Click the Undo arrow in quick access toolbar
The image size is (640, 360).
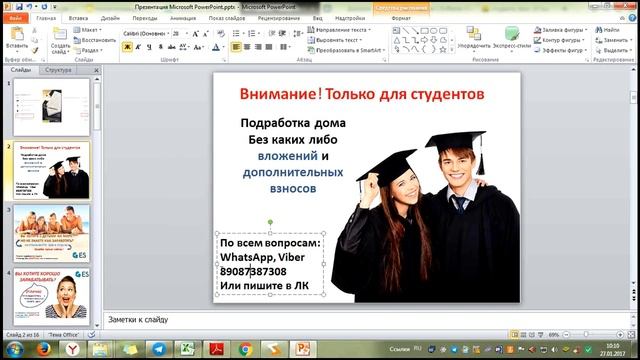click(29, 7)
